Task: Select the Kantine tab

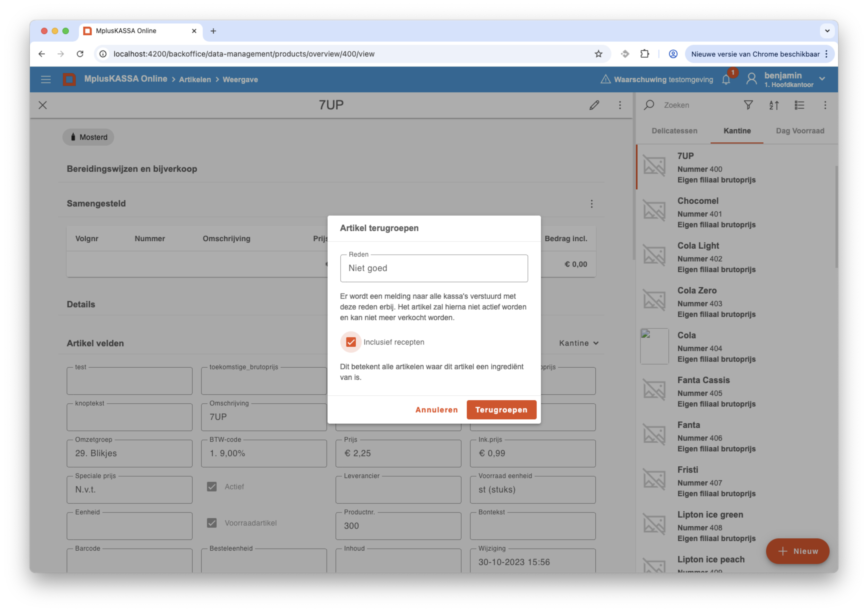Action: click(x=737, y=131)
